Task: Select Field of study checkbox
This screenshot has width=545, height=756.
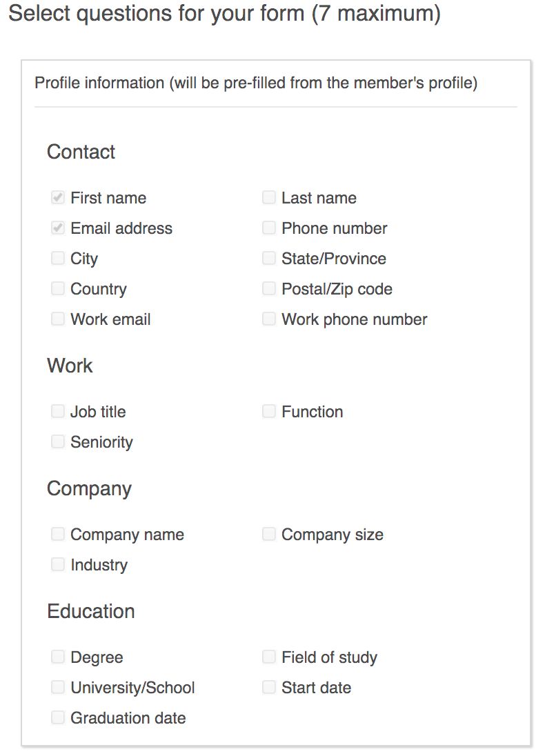Action: click(269, 657)
